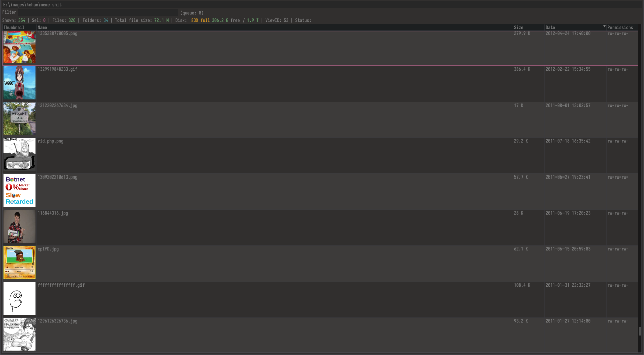
Task: Click size value 17 K
Action: click(519, 105)
